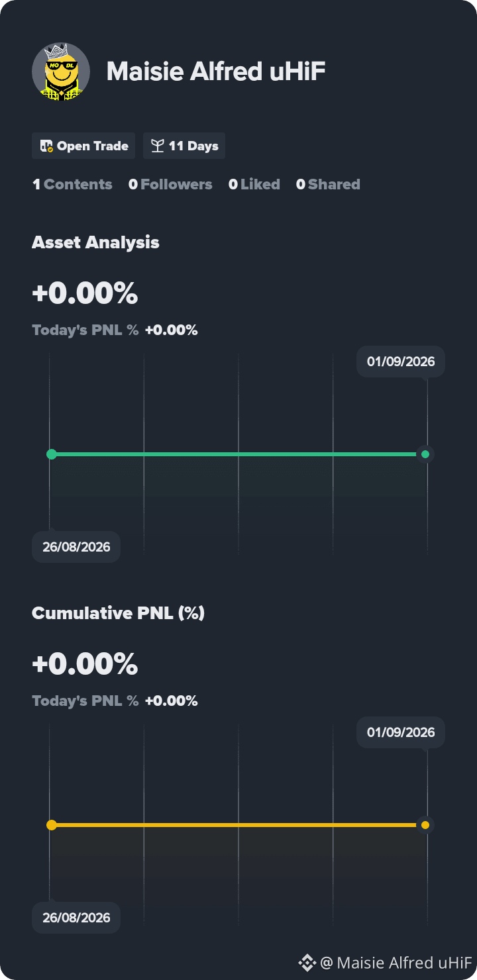Open the 0 Shared count

tap(328, 185)
